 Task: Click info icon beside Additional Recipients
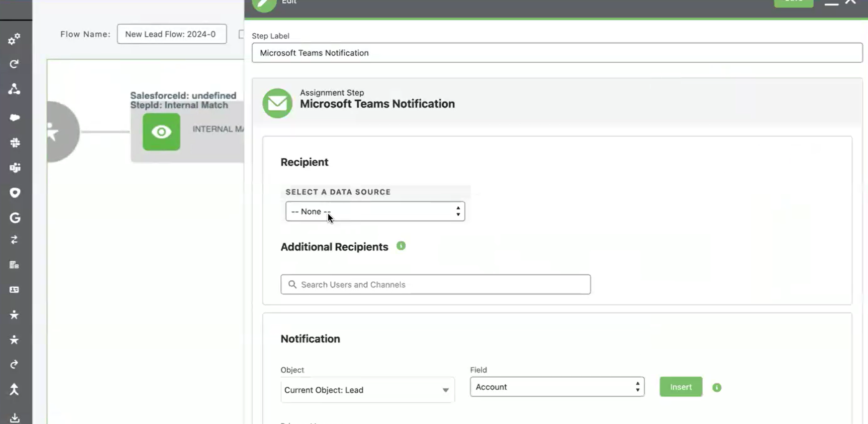[401, 246]
